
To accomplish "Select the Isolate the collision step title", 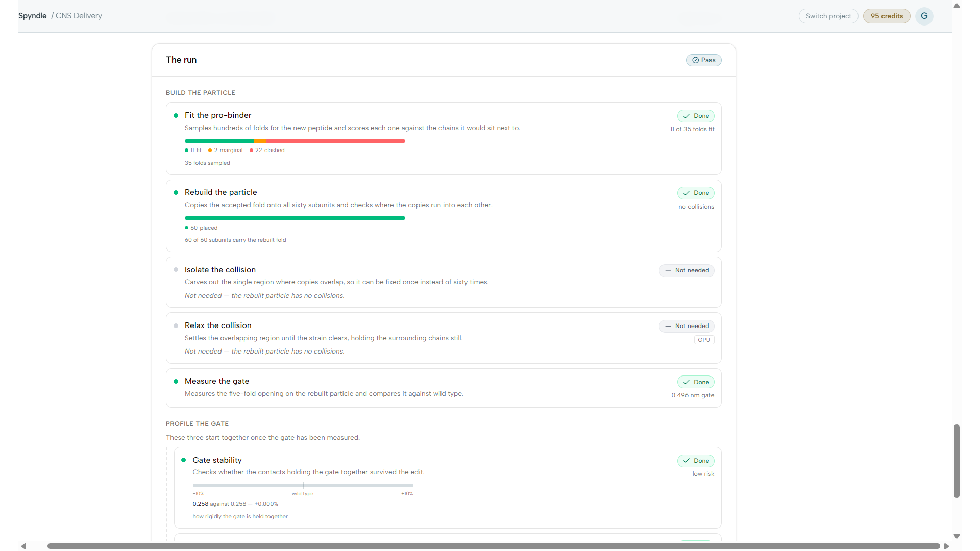I will (x=220, y=270).
